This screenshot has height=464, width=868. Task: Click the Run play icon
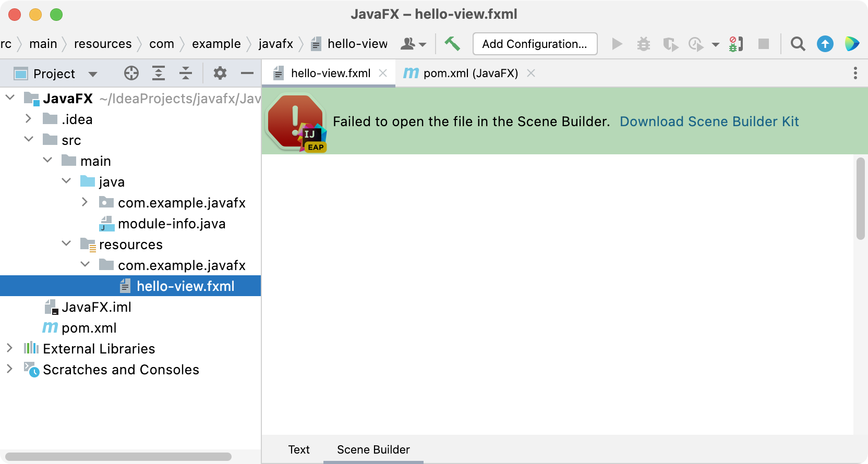[x=617, y=44]
